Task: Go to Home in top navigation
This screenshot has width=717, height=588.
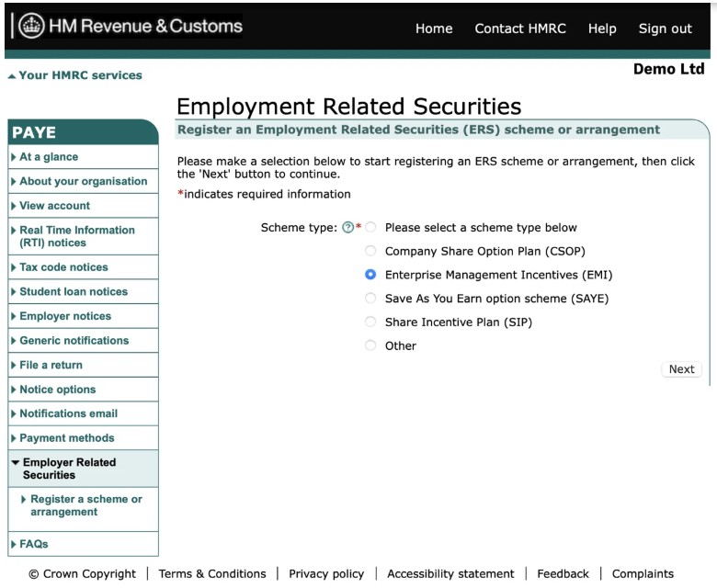Action: pos(434,28)
